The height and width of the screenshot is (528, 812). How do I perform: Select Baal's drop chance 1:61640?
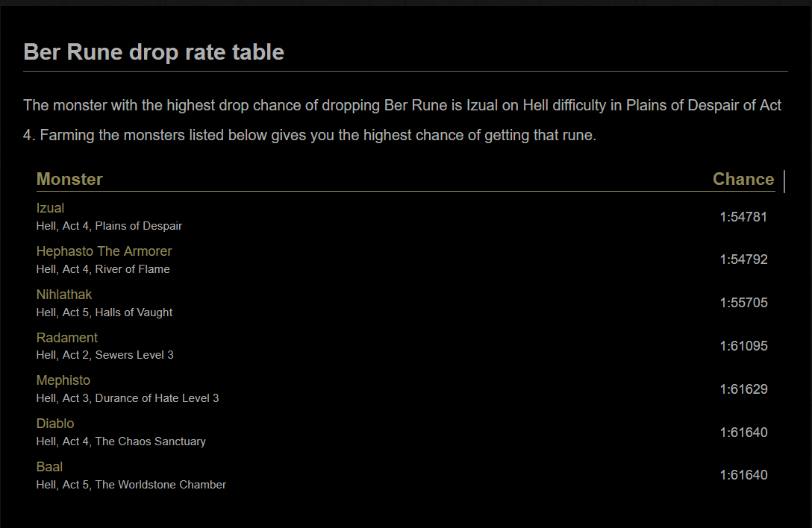click(x=743, y=475)
